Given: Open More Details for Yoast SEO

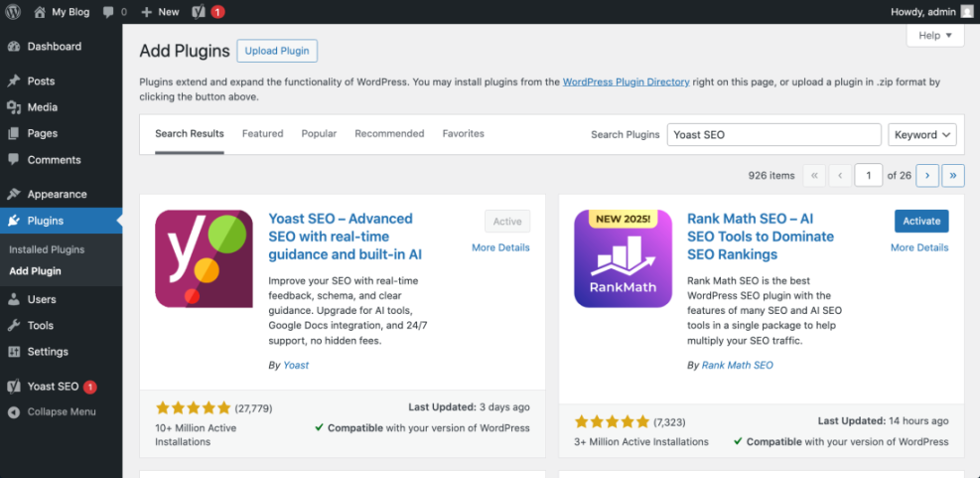Looking at the screenshot, I should tap(500, 247).
